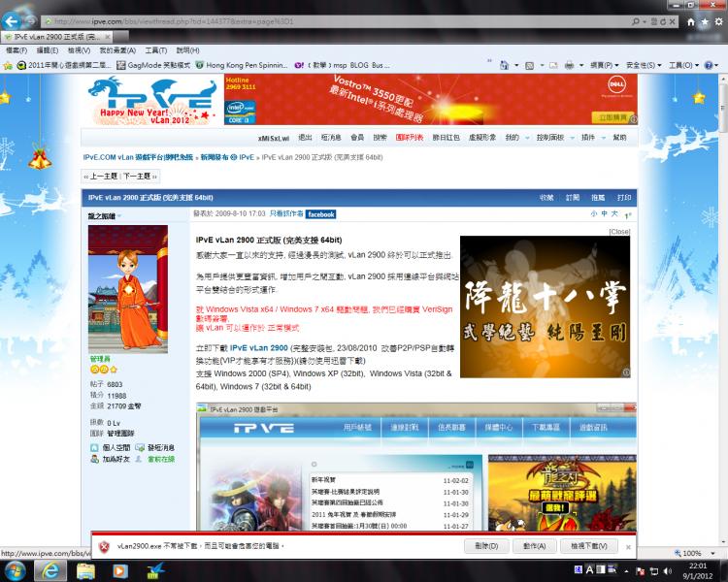Open the 我的最愛(A) menu
This screenshot has width=728, height=582.
117,50
